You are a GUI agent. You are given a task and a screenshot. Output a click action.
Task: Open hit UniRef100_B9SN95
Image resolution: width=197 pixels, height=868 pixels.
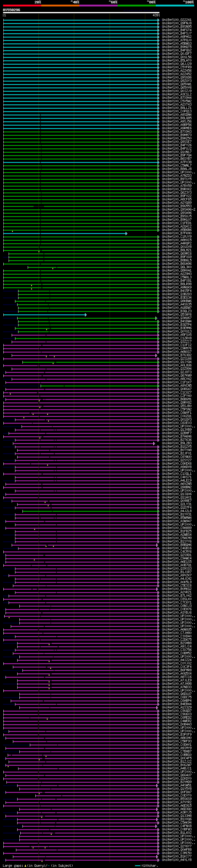point(177,26)
